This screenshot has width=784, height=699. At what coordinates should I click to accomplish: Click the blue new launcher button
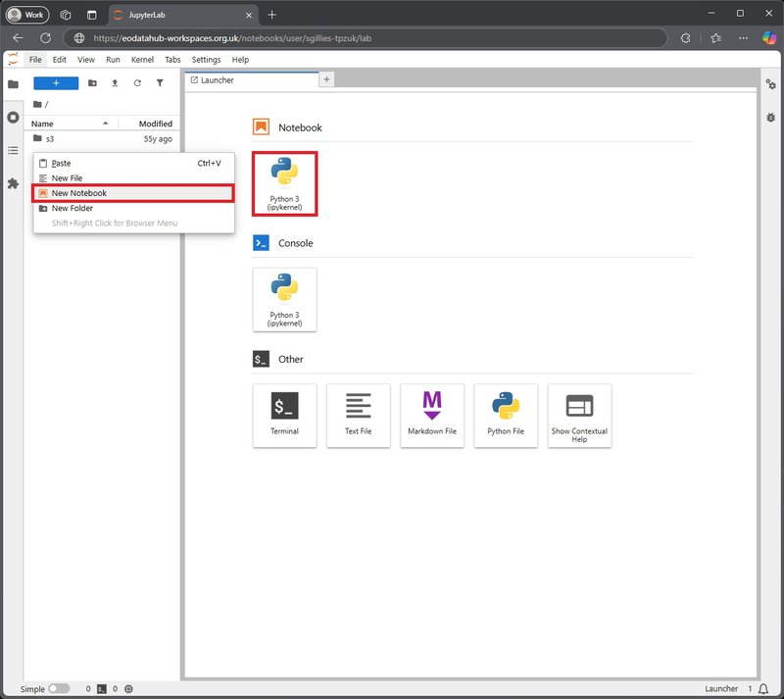[56, 83]
